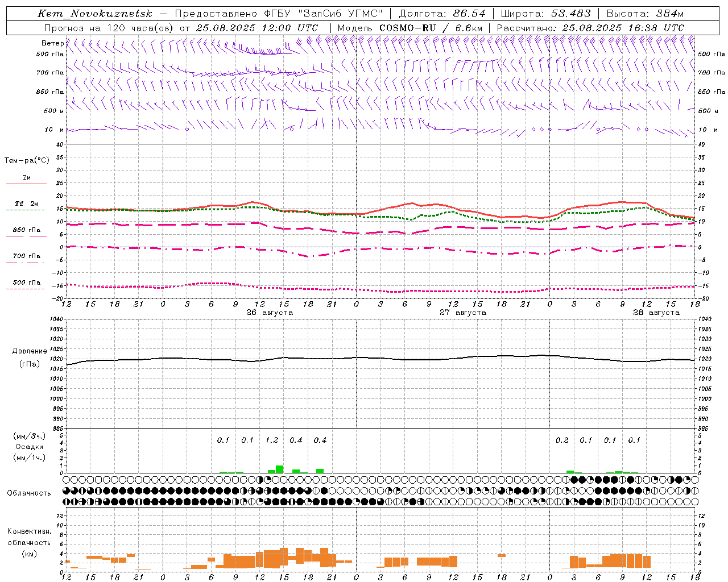Click the station name Kem_Novokuznetsk

pos(95,14)
